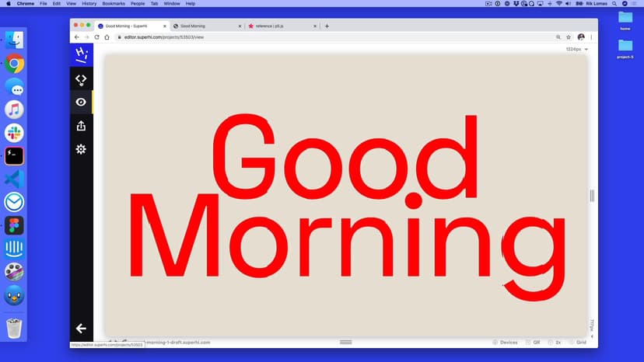
Task: Open Chrome's three-dot menu
Action: coord(591,37)
